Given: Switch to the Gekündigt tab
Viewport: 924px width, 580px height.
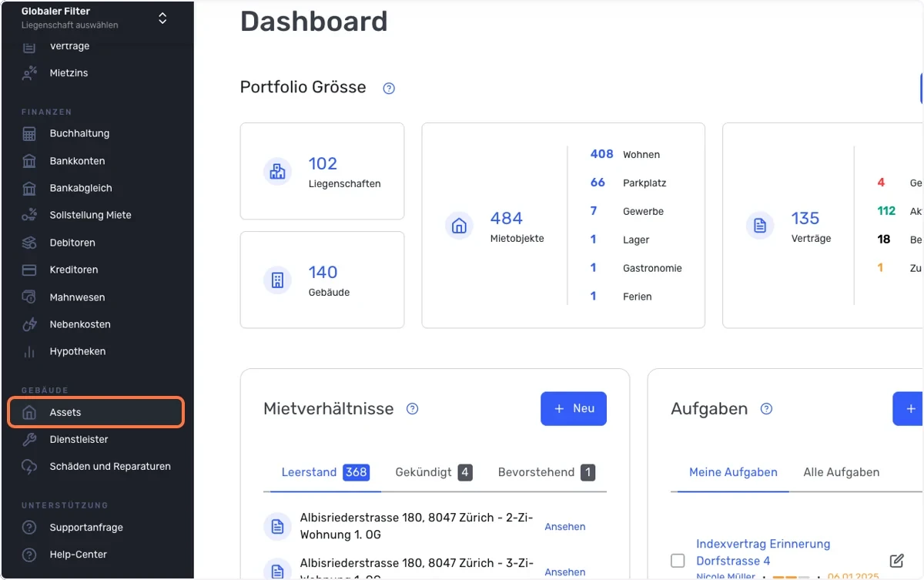Looking at the screenshot, I should pos(434,472).
